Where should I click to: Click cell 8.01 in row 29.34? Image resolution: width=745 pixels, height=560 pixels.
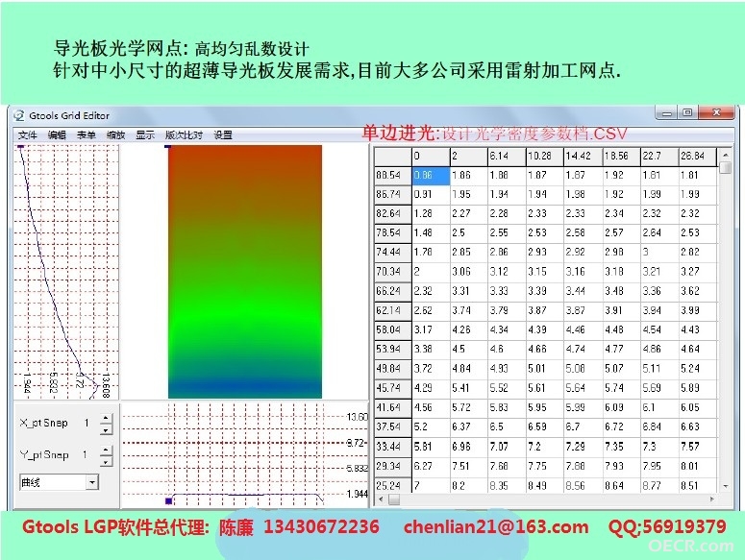pos(698,466)
